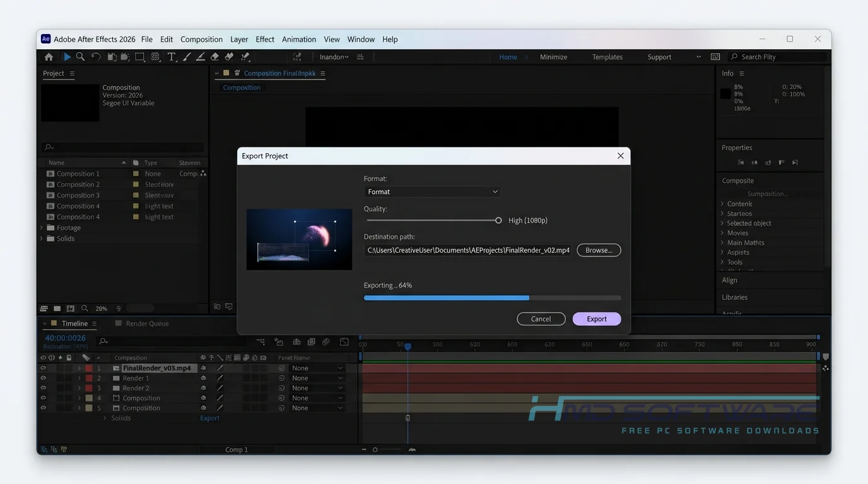Viewport: 868px width, 484px height.
Task: Toggle visibility of Render 1 layer
Action: pos(43,378)
